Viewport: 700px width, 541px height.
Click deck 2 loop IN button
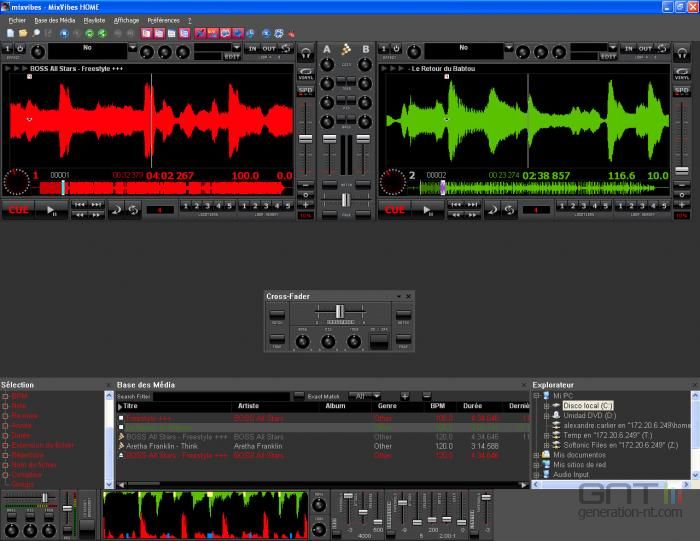click(x=629, y=48)
